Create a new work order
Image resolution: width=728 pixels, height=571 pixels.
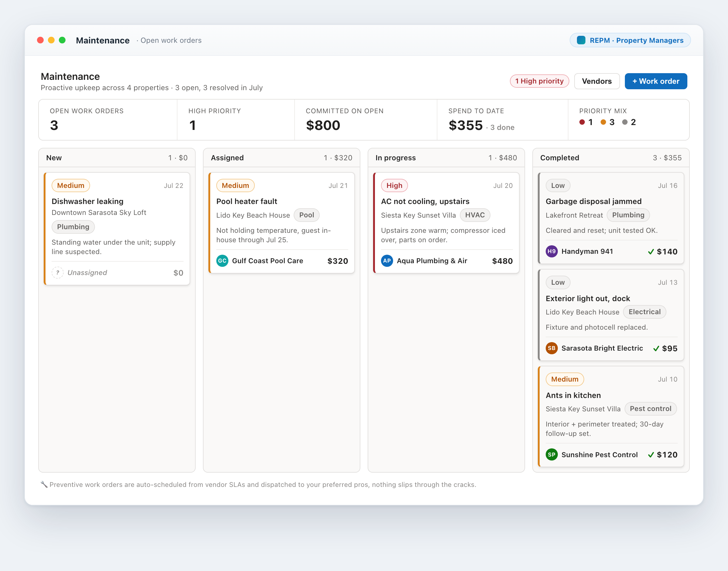pyautogui.click(x=656, y=81)
